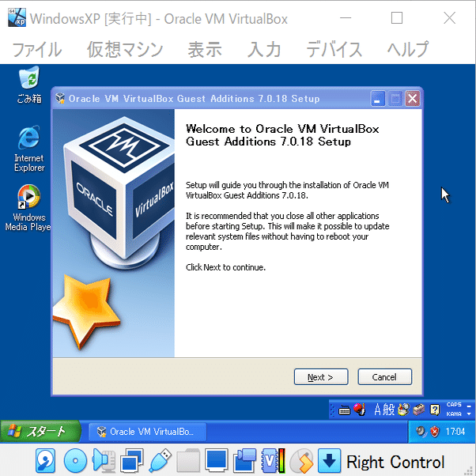Cancel the Guest Additions setup
Viewport: 476px width, 476px height.
(x=384, y=376)
